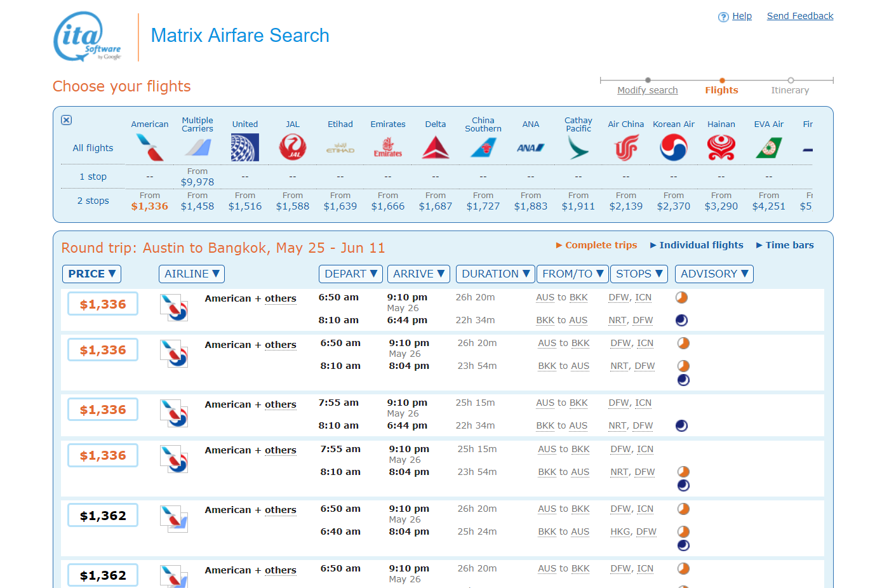This screenshot has height=588, width=882.
Task: Open the ARRIVE filter dropdown
Action: 418,274
